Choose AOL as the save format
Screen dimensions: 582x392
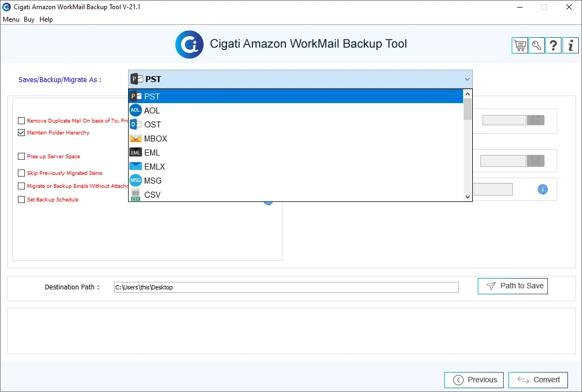[296, 111]
